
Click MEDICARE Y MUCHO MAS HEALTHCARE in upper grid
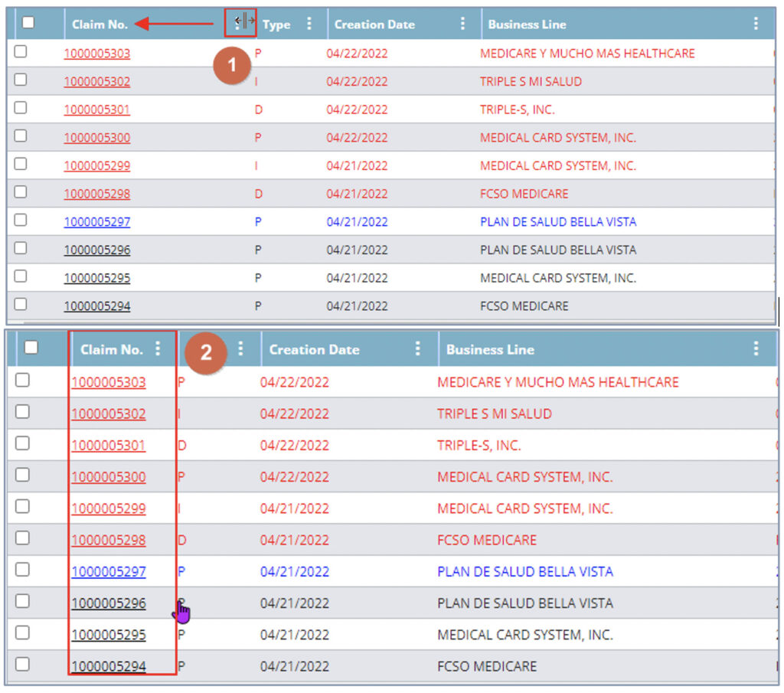click(x=587, y=54)
